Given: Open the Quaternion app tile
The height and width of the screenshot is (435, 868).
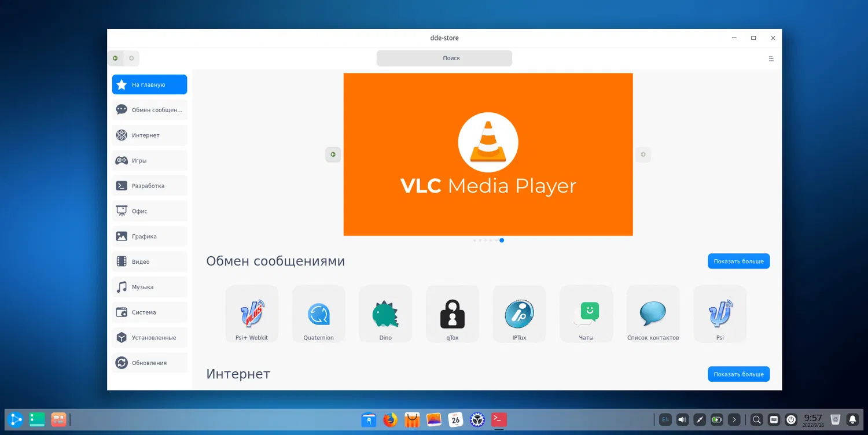Looking at the screenshot, I should pyautogui.click(x=318, y=314).
